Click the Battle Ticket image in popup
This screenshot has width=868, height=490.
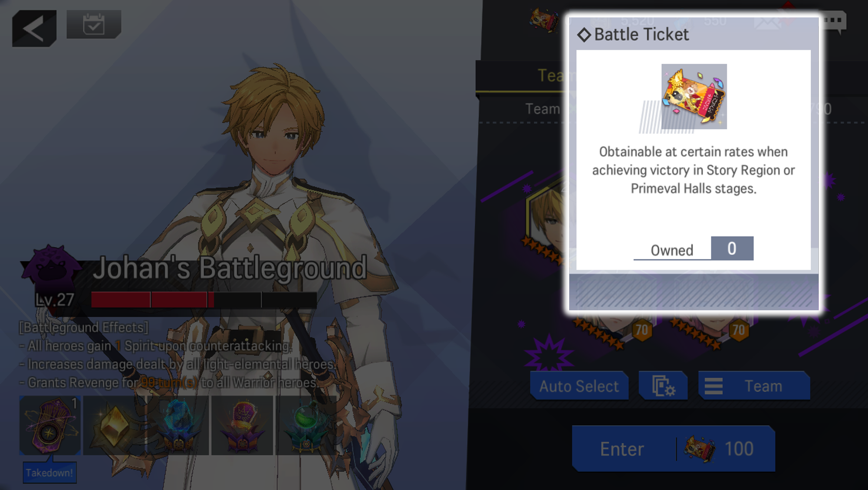(694, 97)
